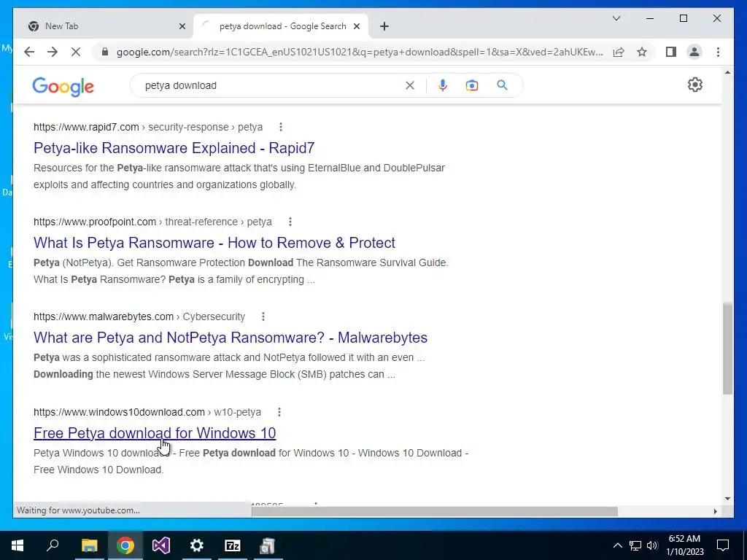Viewport: 747px width, 560px height.
Task: Click the Chrome taskbar icon
Action: [125, 545]
